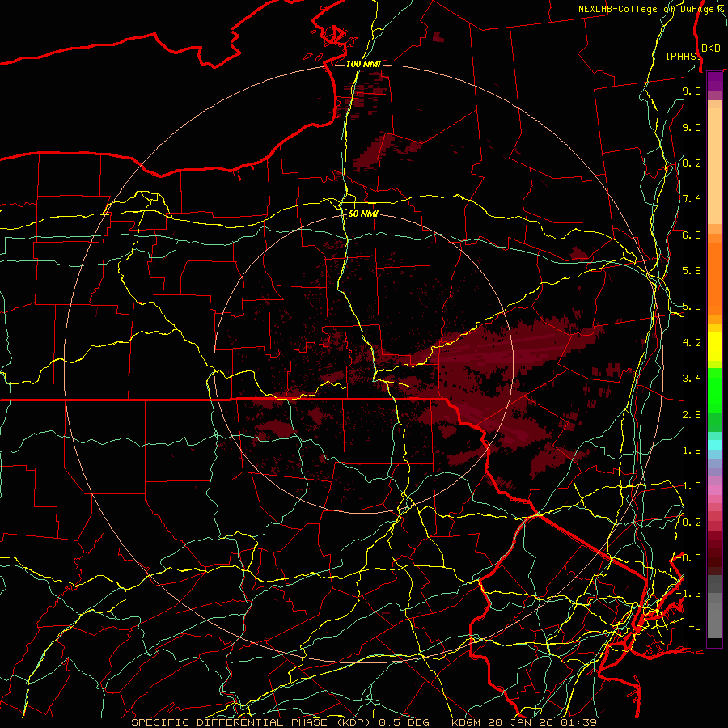Screen dimensions: 728x728
Task: Click the 8.2 scale label
Action: (x=692, y=163)
